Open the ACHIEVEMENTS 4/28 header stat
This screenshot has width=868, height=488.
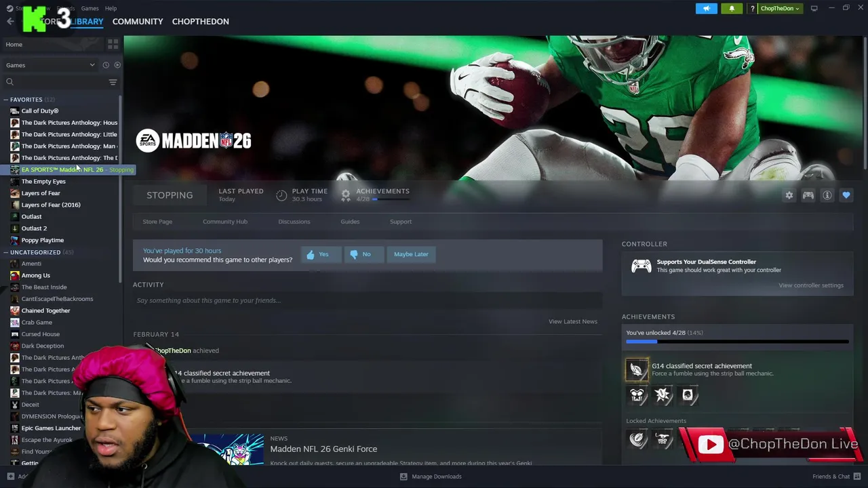pos(375,195)
